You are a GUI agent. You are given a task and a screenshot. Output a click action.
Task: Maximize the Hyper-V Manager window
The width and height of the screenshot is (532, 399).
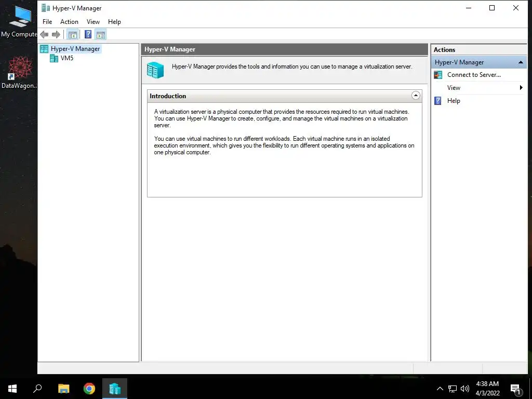(x=492, y=8)
